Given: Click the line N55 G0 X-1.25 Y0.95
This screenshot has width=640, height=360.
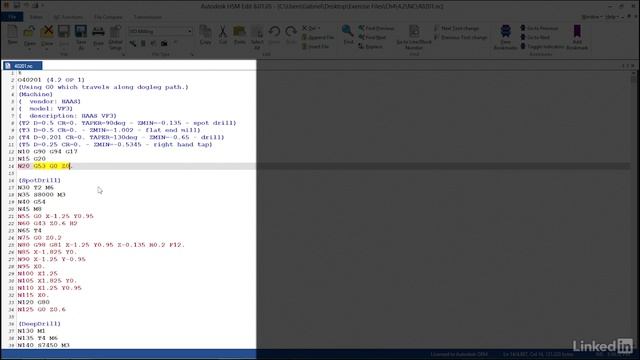Looking at the screenshot, I should [x=55, y=216].
